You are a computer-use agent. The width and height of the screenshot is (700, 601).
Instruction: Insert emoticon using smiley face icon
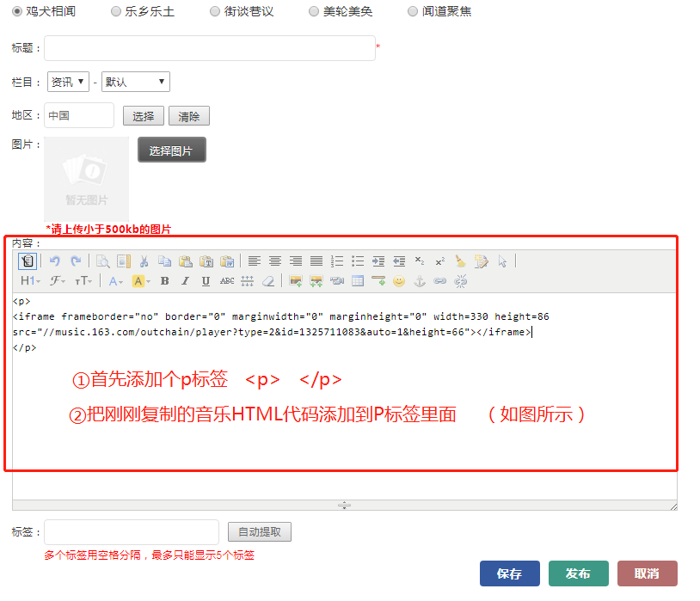(x=399, y=281)
